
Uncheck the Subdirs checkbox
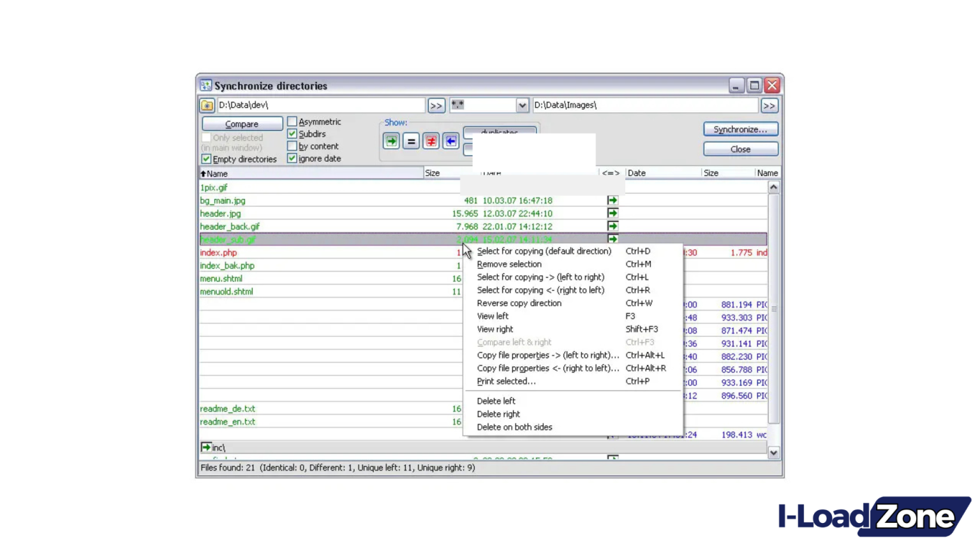[x=292, y=134]
